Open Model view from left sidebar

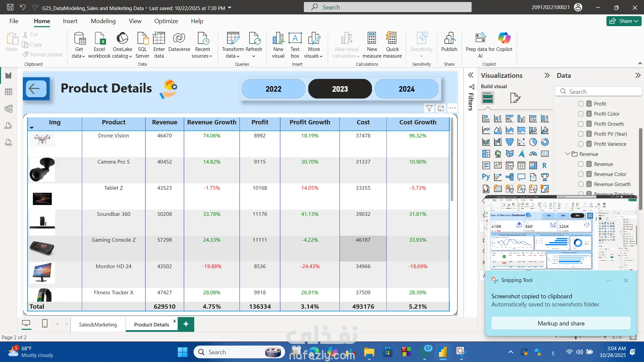8,109
